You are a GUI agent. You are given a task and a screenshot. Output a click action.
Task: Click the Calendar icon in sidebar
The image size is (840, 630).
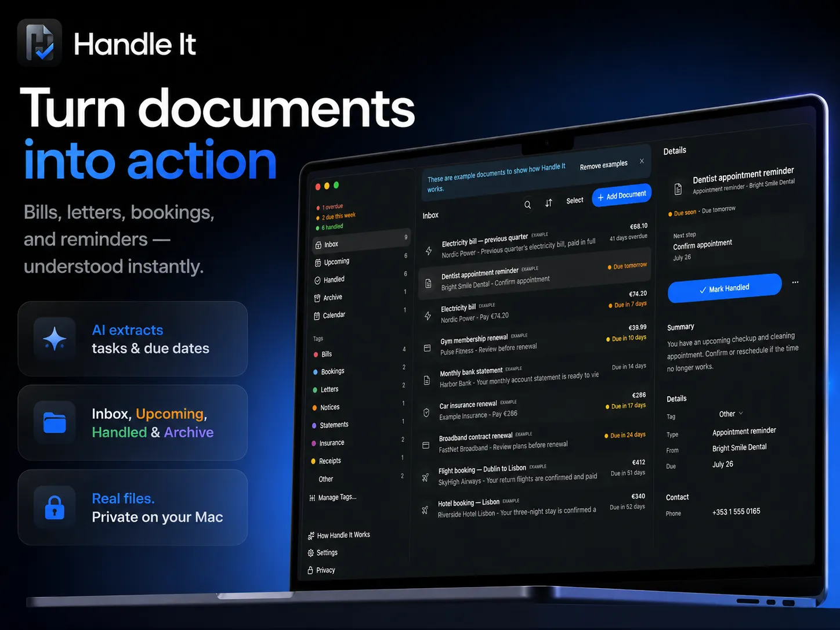pyautogui.click(x=317, y=316)
